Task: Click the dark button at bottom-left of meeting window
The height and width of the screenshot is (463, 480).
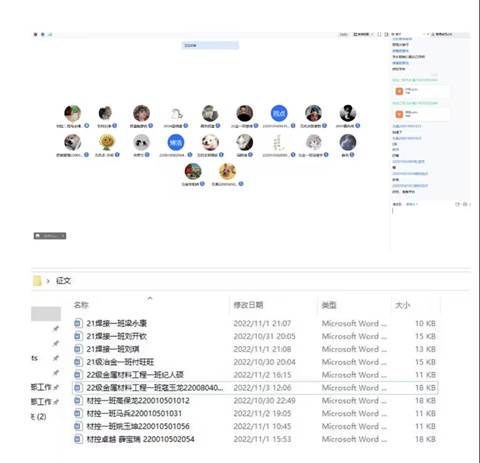Action: click(50, 236)
